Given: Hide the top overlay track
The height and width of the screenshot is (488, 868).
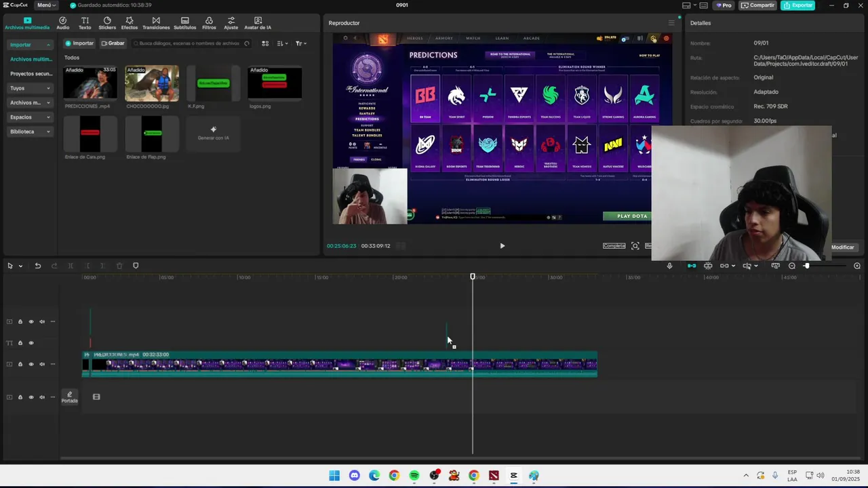Looking at the screenshot, I should coord(31,322).
